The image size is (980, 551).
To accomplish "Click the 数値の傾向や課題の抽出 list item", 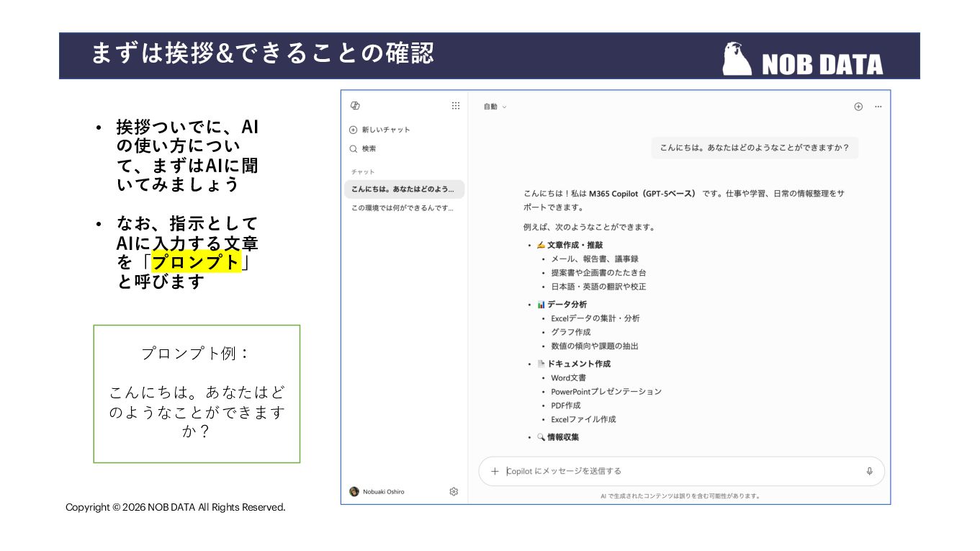I will (595, 346).
